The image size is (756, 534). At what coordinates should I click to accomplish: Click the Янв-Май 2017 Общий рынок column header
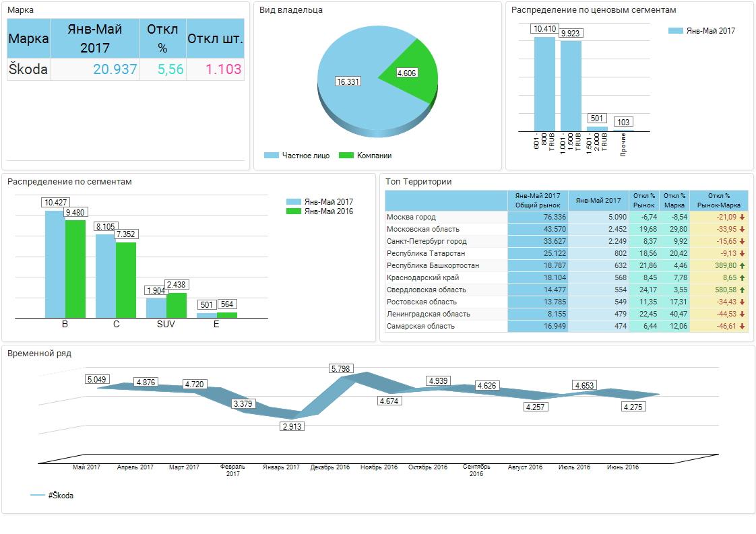[x=537, y=200]
